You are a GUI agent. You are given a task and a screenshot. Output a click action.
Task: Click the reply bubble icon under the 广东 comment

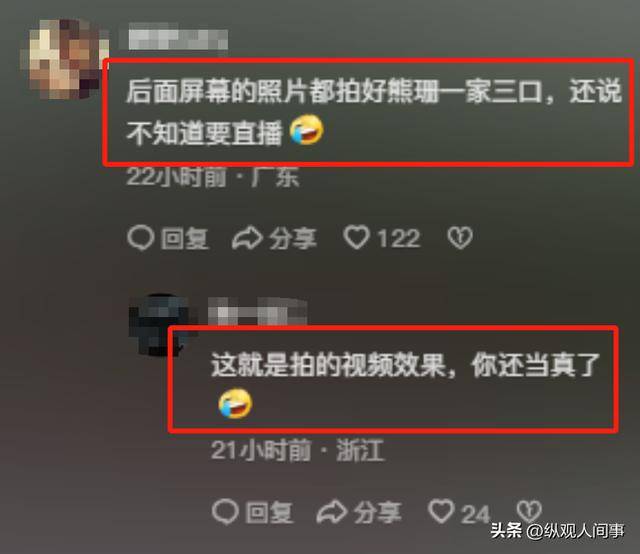click(140, 238)
